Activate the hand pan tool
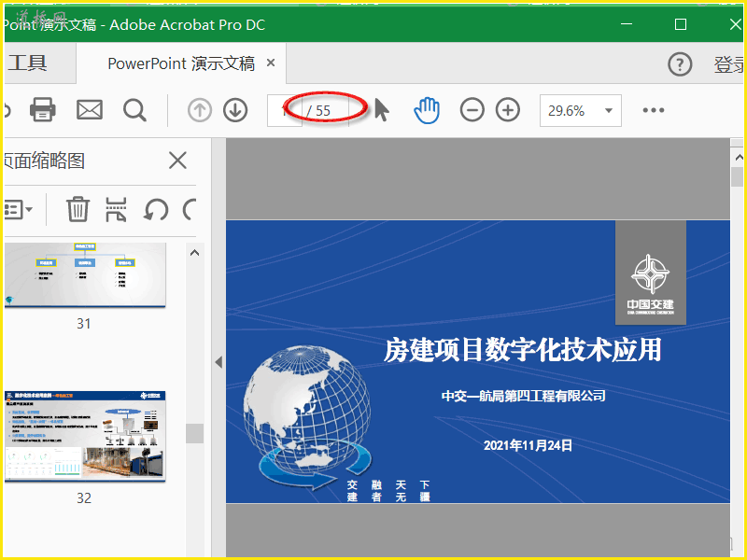 tap(427, 110)
